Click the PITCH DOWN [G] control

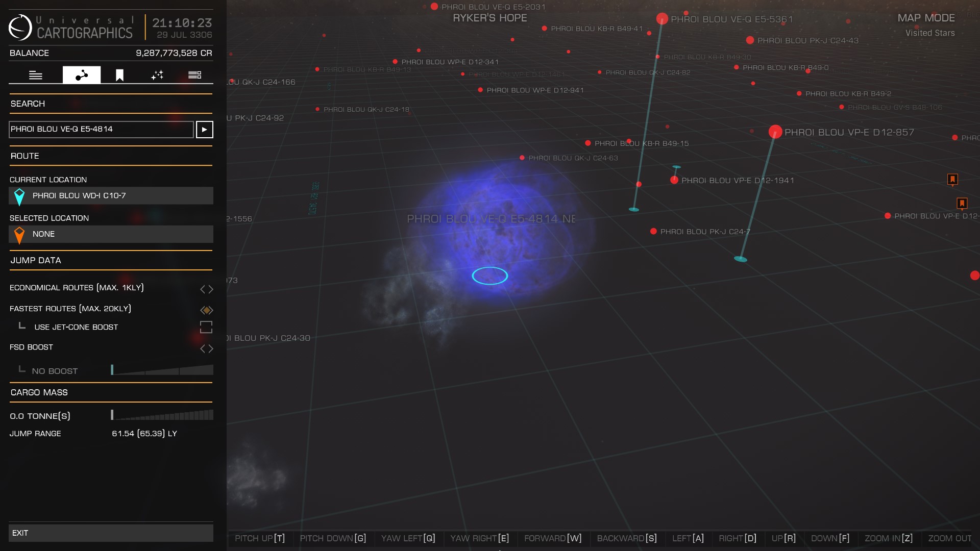[333, 538]
